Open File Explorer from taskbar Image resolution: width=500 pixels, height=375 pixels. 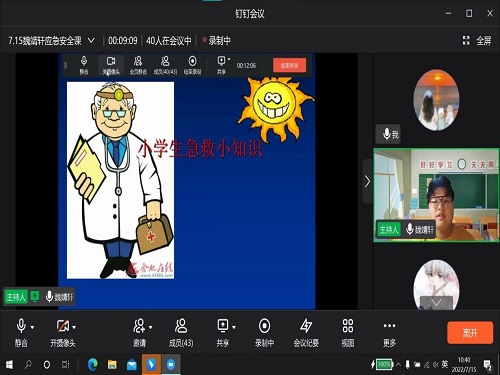pyautogui.click(x=112, y=365)
